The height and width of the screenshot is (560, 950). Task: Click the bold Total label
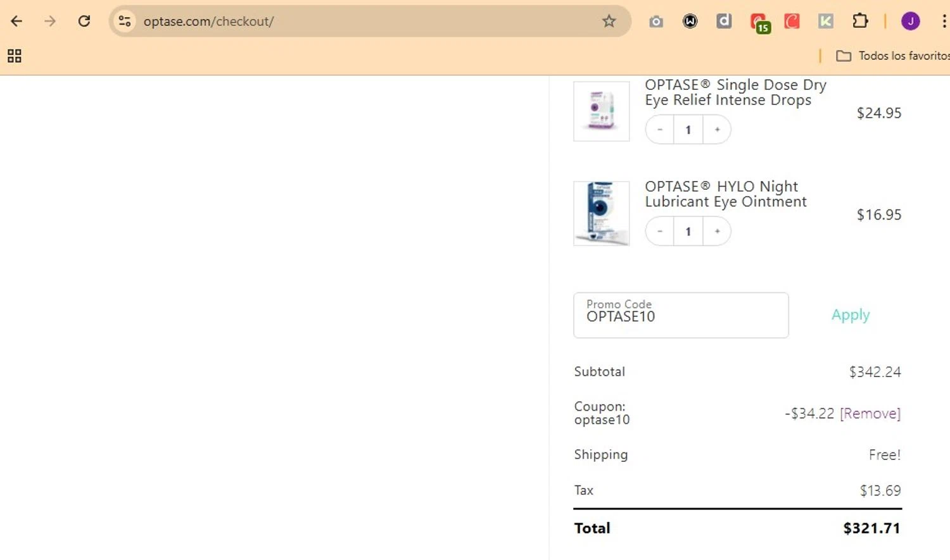(592, 528)
